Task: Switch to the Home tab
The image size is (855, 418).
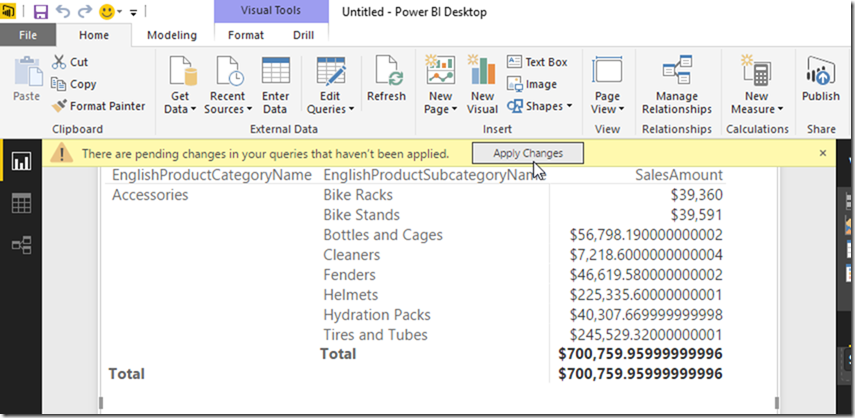Action: tap(94, 35)
